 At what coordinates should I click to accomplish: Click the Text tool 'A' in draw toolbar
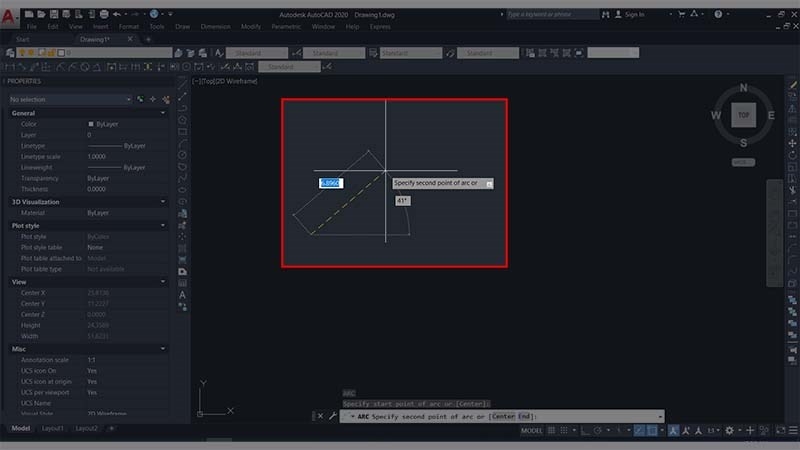183,295
